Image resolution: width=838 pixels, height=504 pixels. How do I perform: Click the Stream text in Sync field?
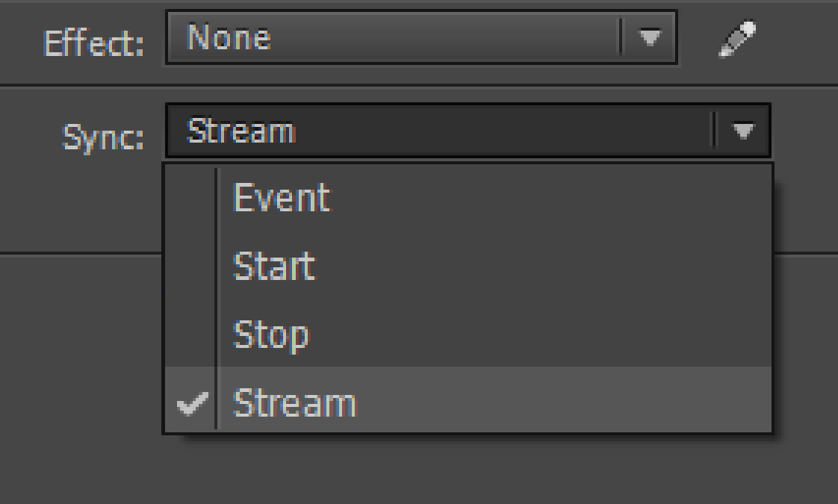pos(240,131)
